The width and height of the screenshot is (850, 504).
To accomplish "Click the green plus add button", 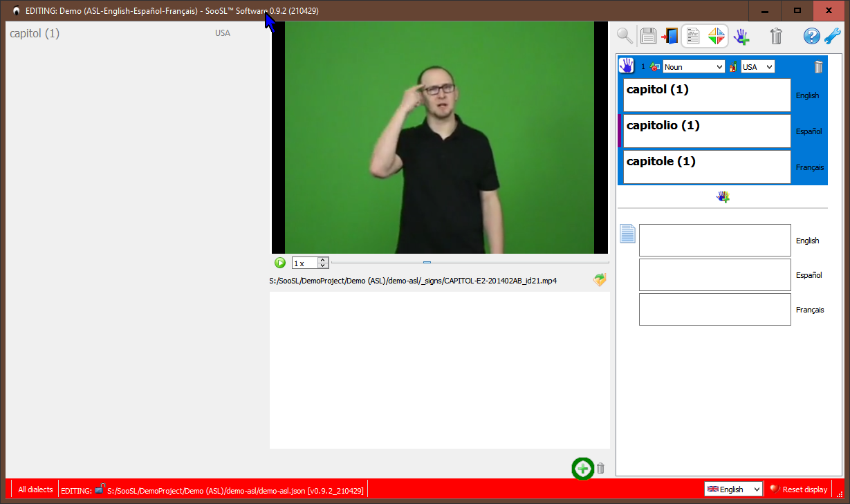I will coord(582,469).
